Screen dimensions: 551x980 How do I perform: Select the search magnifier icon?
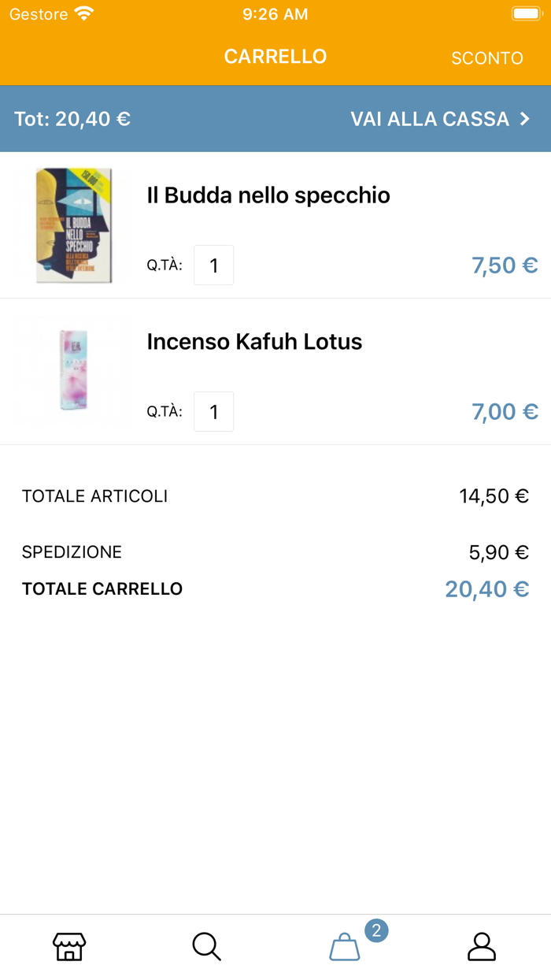[x=206, y=947]
